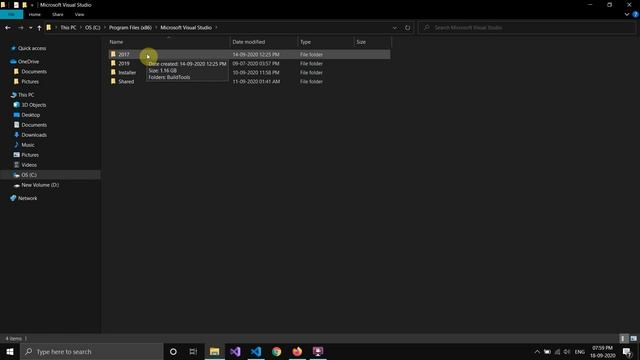Refresh the current folder
Viewport: 640px width, 360px height.
coord(407,28)
